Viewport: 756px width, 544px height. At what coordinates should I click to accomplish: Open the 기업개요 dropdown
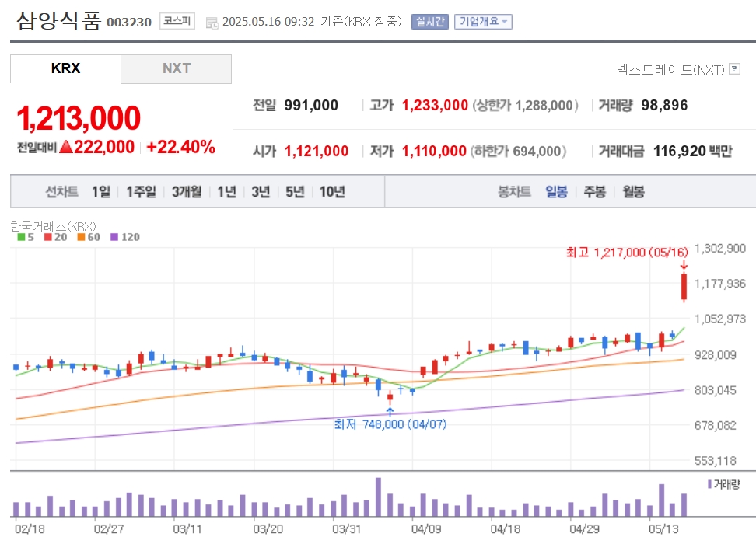[483, 22]
